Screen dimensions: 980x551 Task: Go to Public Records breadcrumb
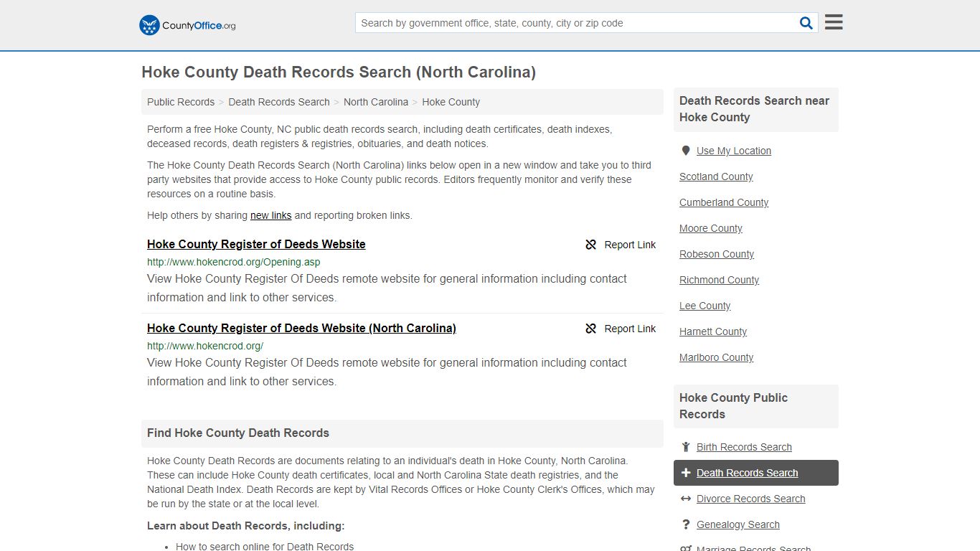click(x=181, y=102)
